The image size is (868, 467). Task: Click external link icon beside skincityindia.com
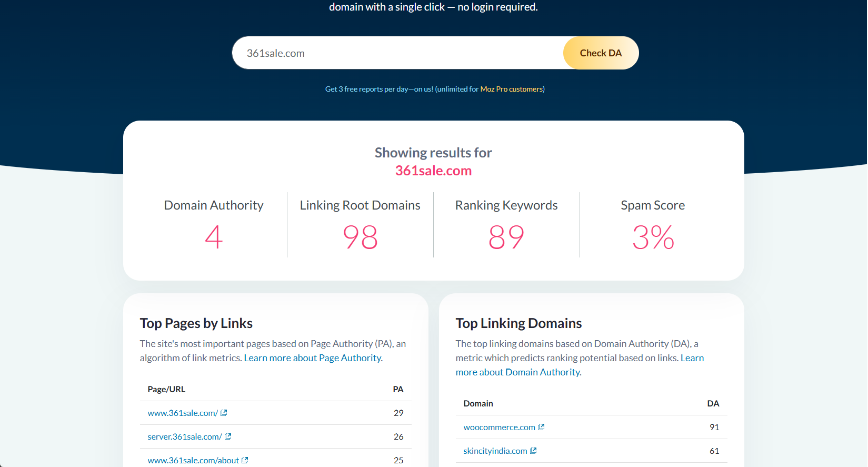click(533, 451)
